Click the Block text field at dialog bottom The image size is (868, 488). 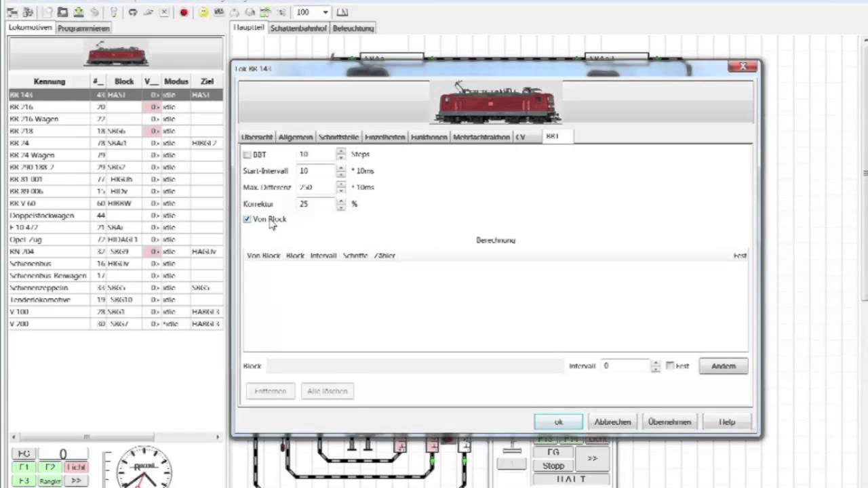point(414,366)
